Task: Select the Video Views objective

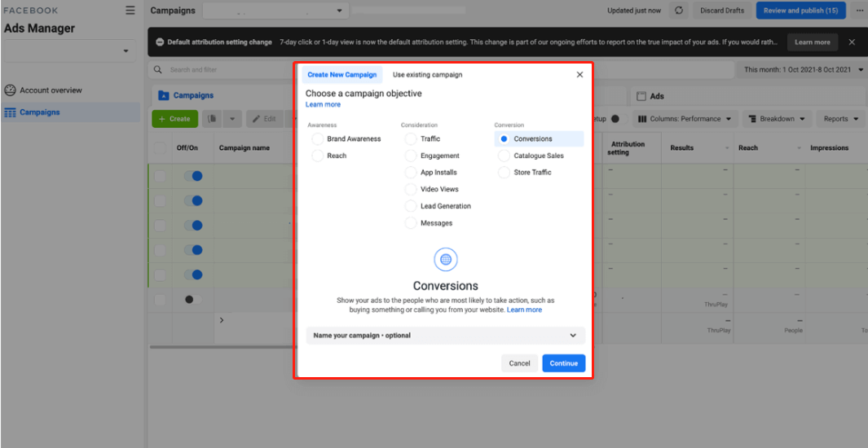Action: pyautogui.click(x=411, y=189)
